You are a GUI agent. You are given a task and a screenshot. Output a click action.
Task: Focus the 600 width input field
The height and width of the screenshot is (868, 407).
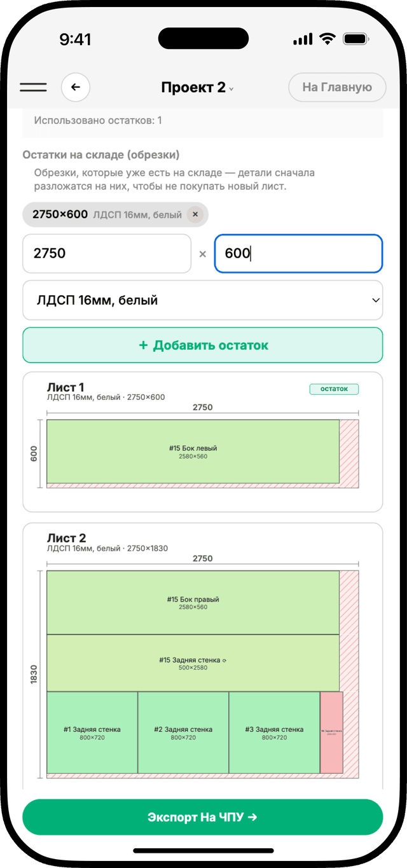point(298,253)
